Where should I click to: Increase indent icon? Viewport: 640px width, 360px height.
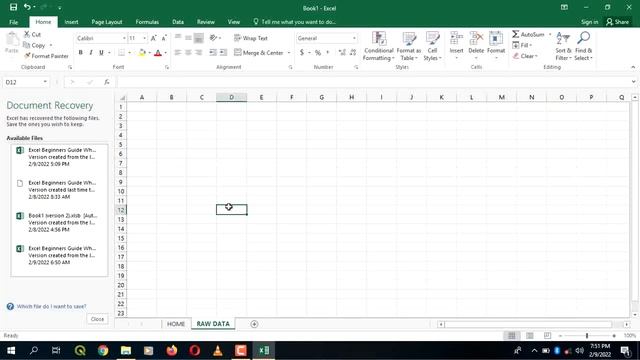tap(223, 53)
